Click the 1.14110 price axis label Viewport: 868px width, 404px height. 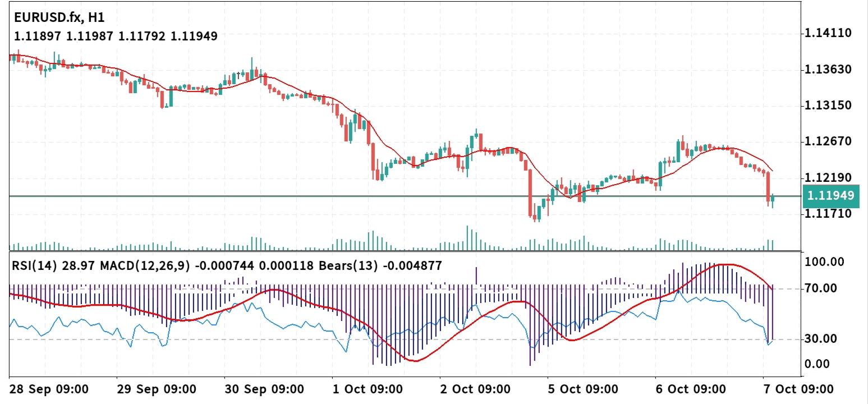tap(828, 33)
